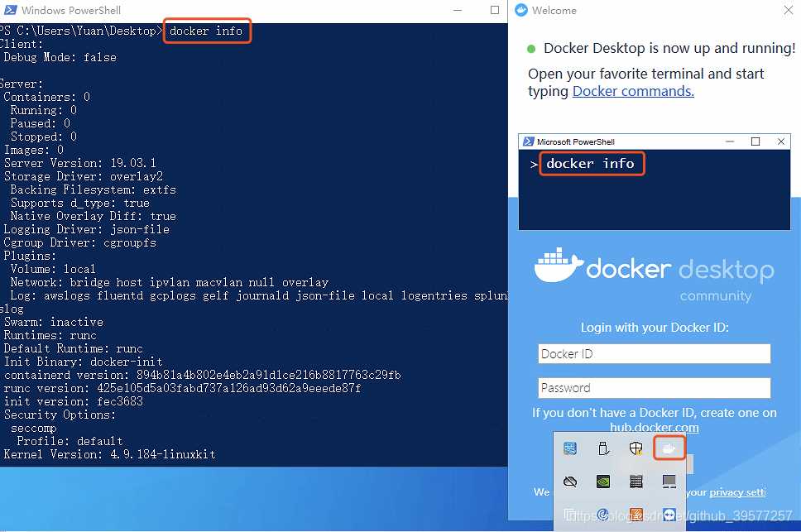Open the privacy settings link
The width and height of the screenshot is (801, 532).
point(737,491)
